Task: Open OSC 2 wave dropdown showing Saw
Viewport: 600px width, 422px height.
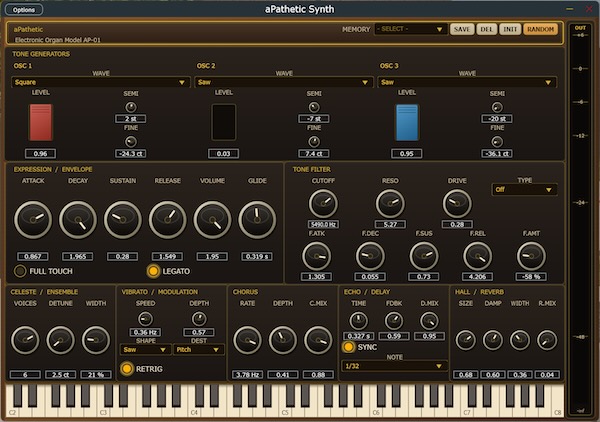Action: [x=284, y=82]
